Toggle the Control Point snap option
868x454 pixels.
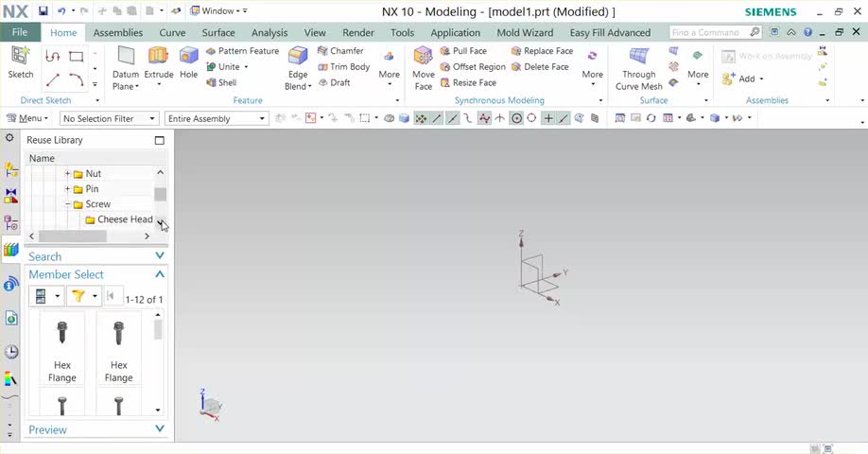tap(468, 118)
